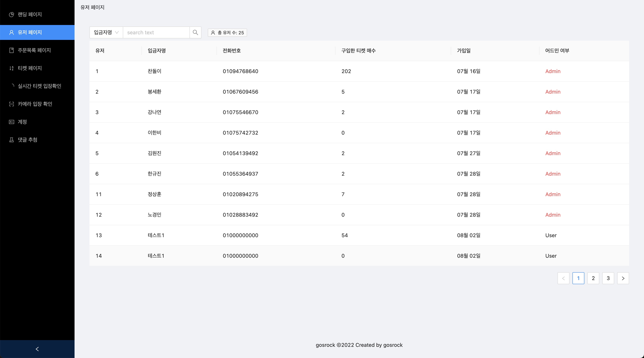The height and width of the screenshot is (358, 644).
Task: Go to page 2 of users
Action: coord(593,278)
